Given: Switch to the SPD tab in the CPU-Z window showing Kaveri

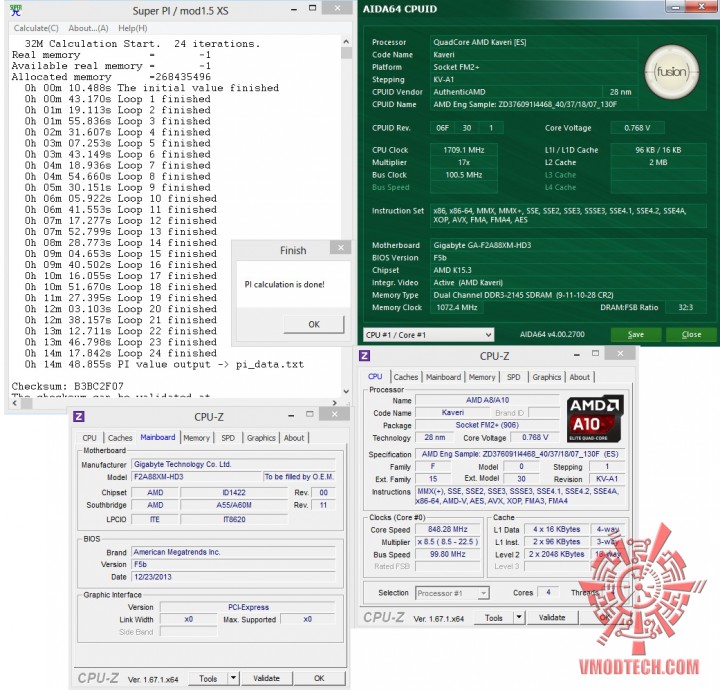Looking at the screenshot, I should [x=513, y=377].
